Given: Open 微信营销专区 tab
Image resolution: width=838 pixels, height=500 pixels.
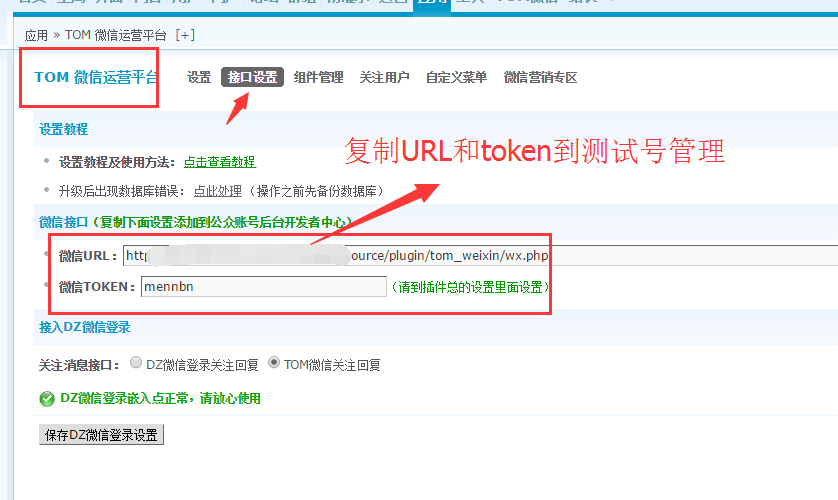Looking at the screenshot, I should tap(540, 77).
